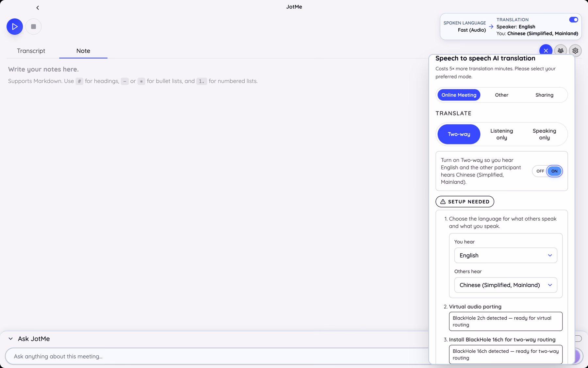Select the Note tab
The height and width of the screenshot is (368, 588).
pyautogui.click(x=83, y=51)
